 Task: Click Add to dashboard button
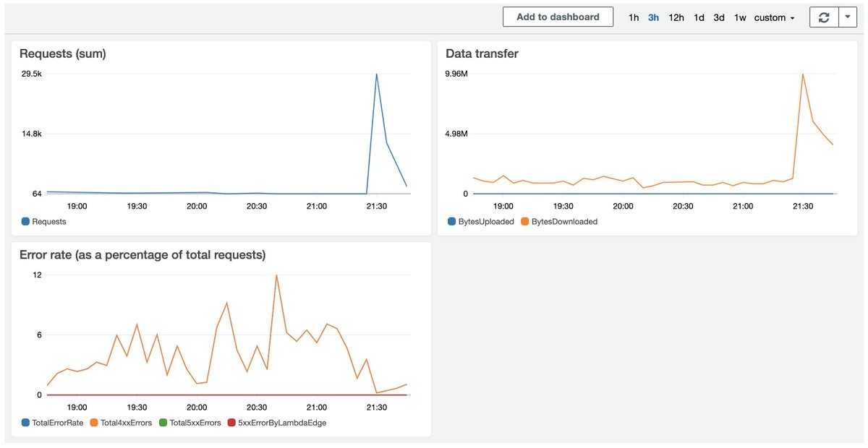point(558,17)
